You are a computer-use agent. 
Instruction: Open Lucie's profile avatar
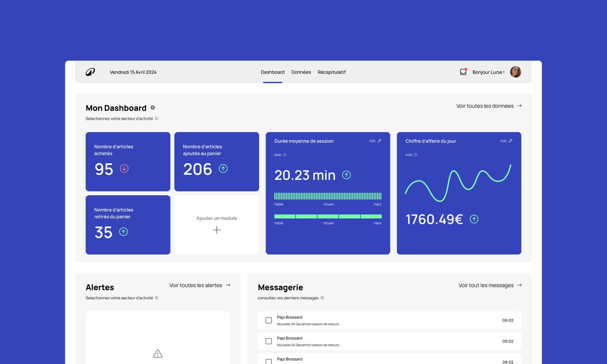(x=516, y=72)
